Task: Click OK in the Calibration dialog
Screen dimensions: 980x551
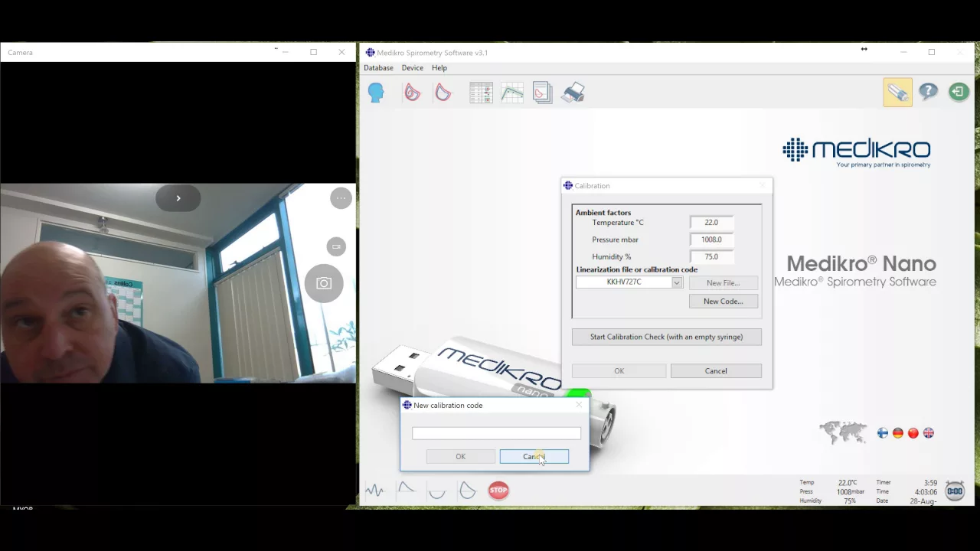Action: coord(619,371)
